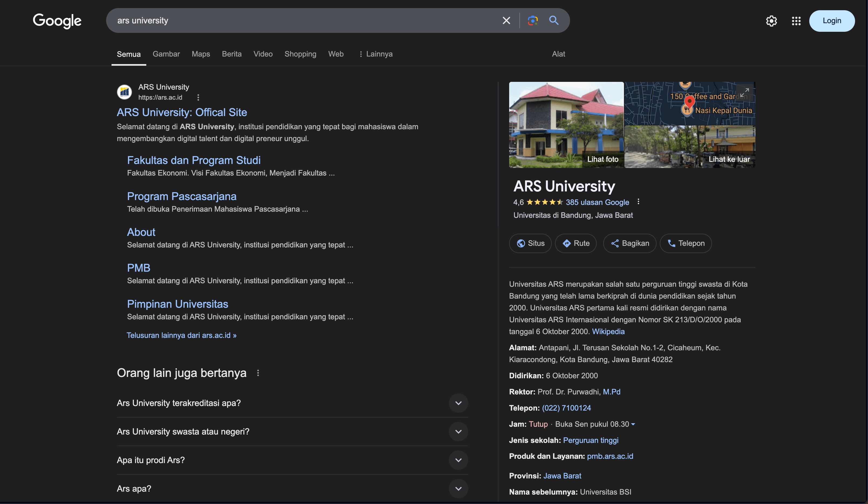
Task: Expand the map with the corner arrows icon
Action: tap(744, 92)
